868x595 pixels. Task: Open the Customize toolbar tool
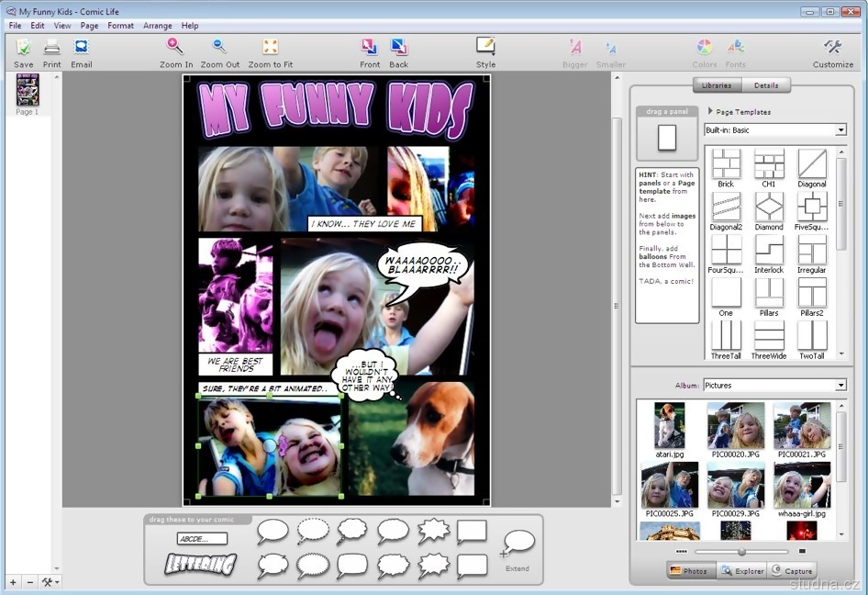click(x=832, y=48)
